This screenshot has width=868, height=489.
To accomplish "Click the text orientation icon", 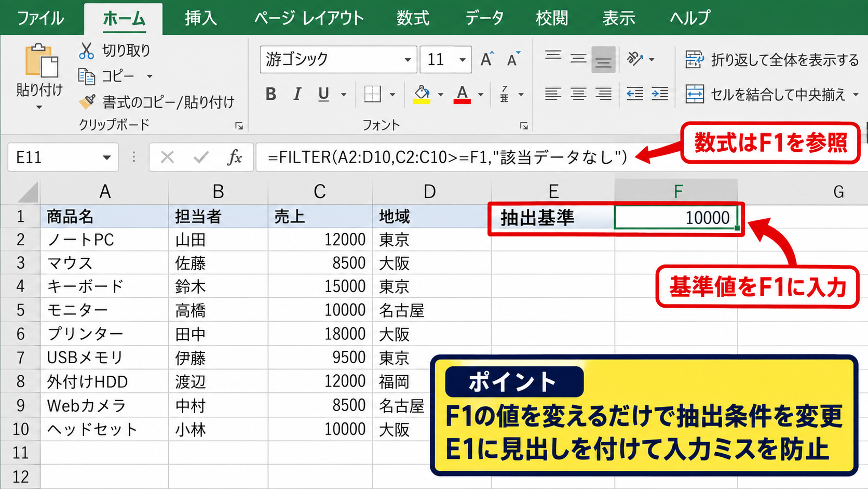I will (x=635, y=59).
